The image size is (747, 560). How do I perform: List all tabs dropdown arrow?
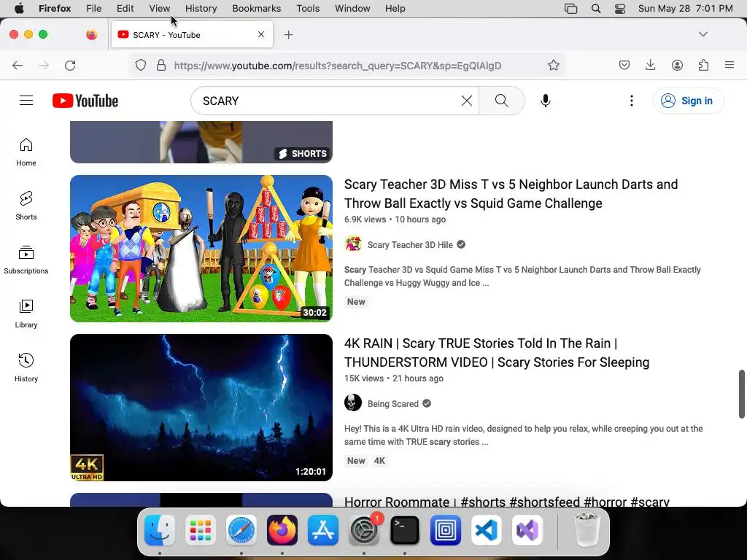click(703, 34)
